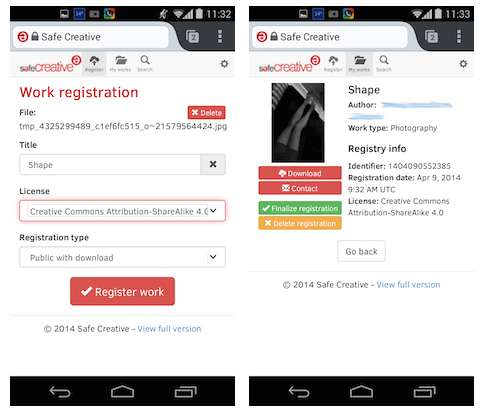Click Finalize registration button
Viewport: 481px width, 414px height.
(x=300, y=208)
